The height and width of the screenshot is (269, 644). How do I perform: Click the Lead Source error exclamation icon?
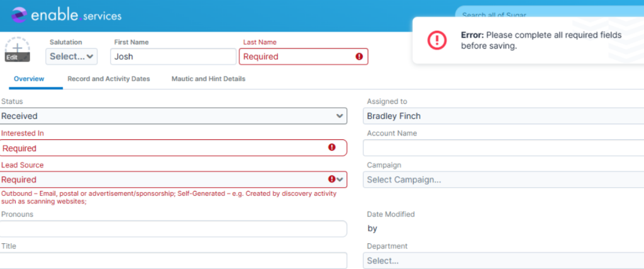pos(332,179)
